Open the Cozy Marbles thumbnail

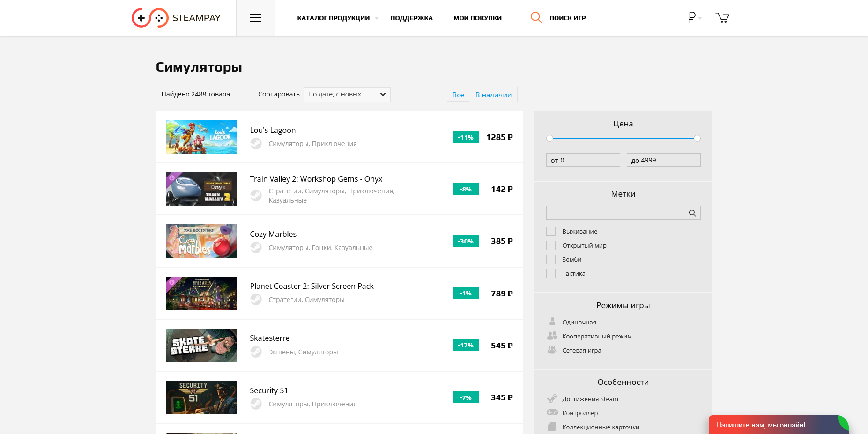point(202,241)
